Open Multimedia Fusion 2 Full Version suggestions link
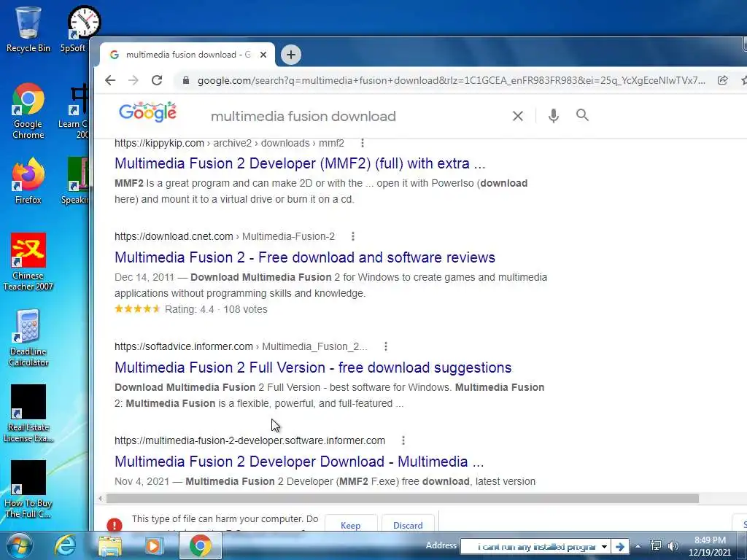The height and width of the screenshot is (560, 747). (x=313, y=367)
